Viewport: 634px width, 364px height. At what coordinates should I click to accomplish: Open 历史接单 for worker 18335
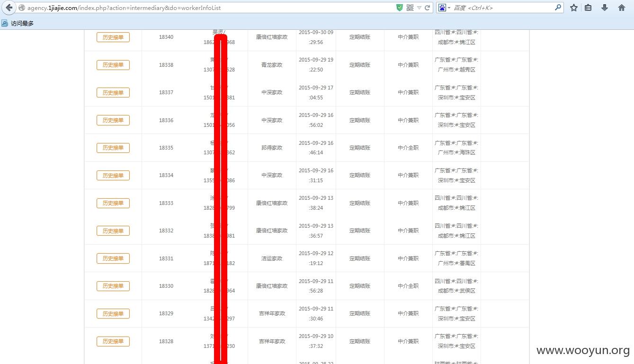(x=113, y=148)
